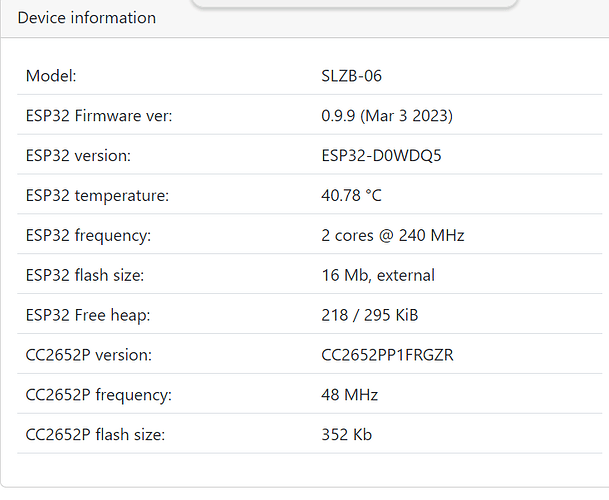Select the CC2652PP1FRGZR chip value
This screenshot has width=609, height=500.
point(381,355)
